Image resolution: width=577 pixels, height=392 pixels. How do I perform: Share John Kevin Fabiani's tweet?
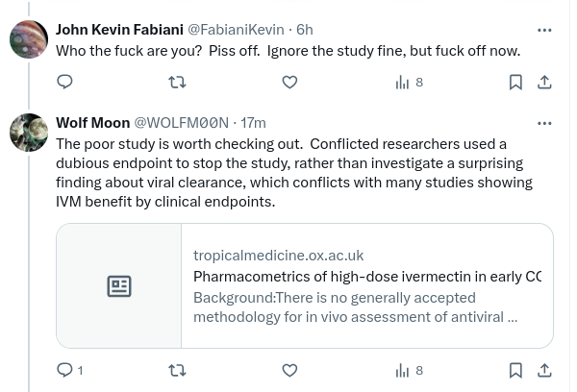[544, 82]
